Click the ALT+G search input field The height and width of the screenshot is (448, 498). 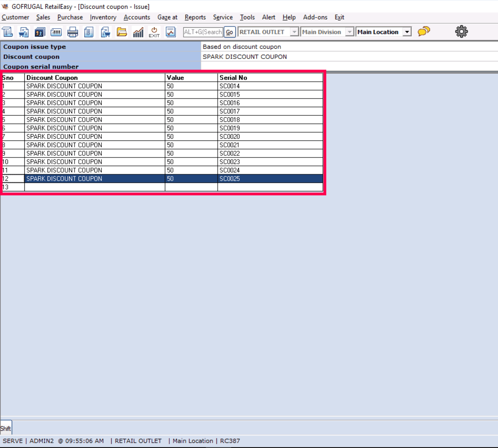[203, 32]
